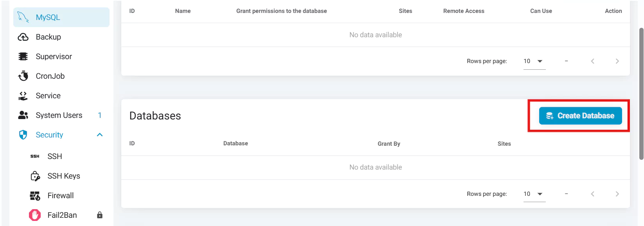Click the Service hand icon
This screenshot has width=644, height=226.
point(23,96)
